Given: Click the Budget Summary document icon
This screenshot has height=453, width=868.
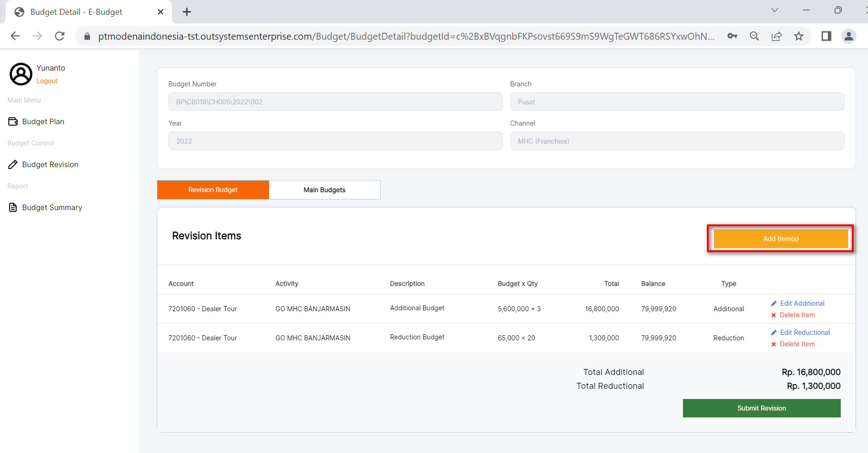Looking at the screenshot, I should (x=13, y=207).
